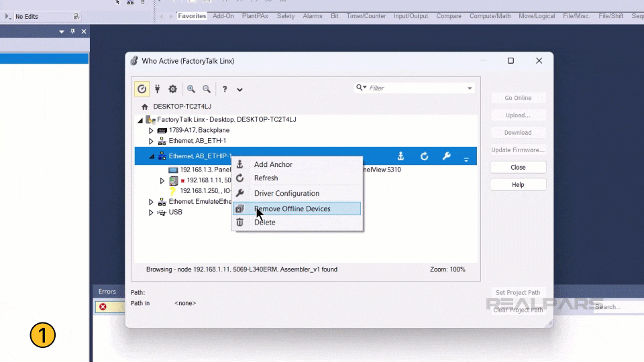Choose Add Anchor from the context menu

pos(297,164)
